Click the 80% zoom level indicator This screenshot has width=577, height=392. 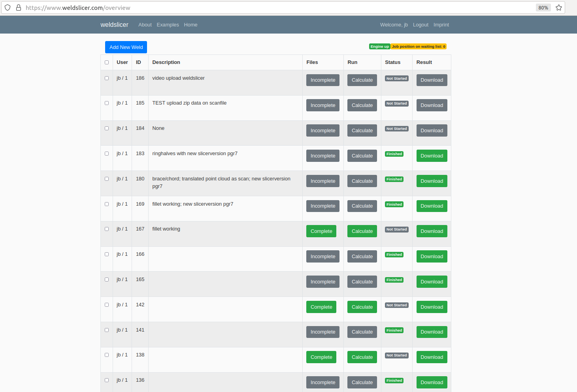point(543,8)
